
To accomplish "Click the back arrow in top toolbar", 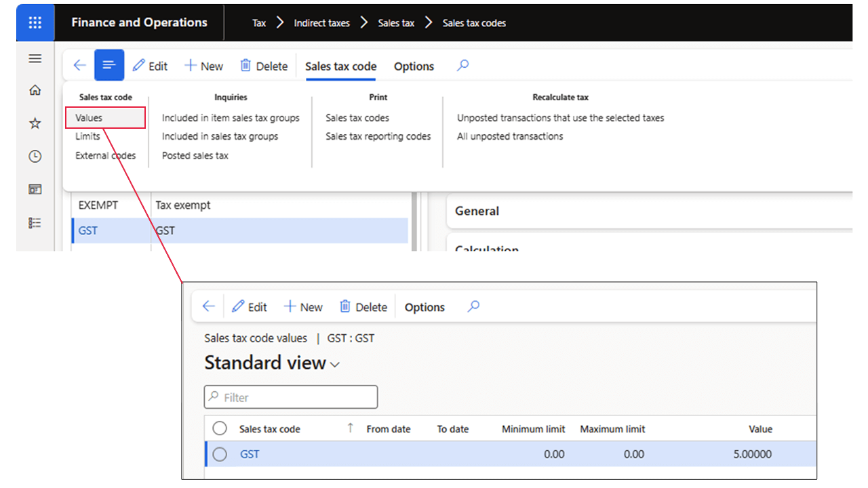I will point(79,66).
